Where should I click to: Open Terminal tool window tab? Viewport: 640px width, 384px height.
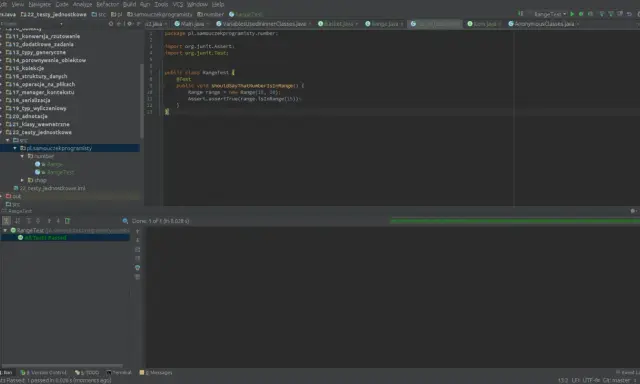[x=119, y=373]
